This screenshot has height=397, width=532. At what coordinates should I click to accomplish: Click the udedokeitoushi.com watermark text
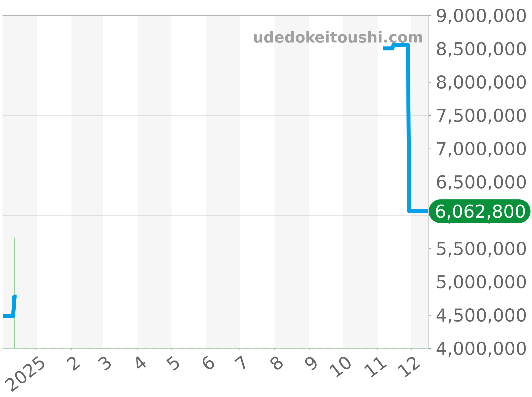(x=338, y=38)
